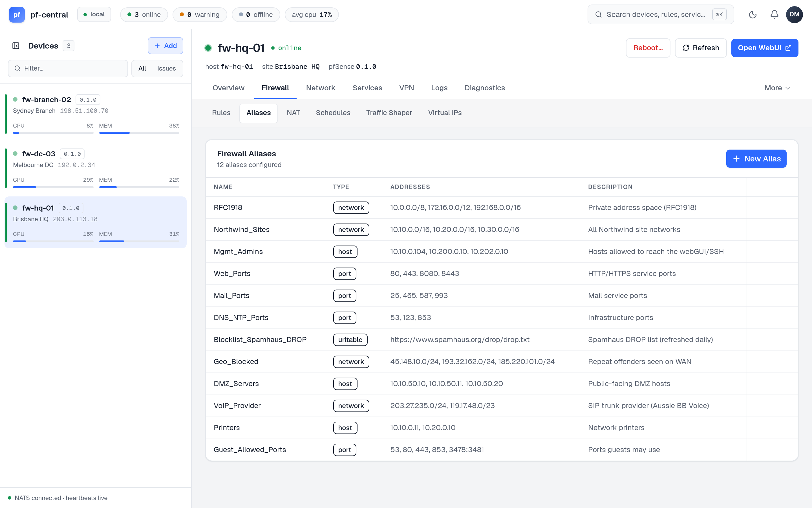This screenshot has width=812, height=508.
Task: Click the large green status dot beside fw-hq-01 title
Action: [208, 48]
